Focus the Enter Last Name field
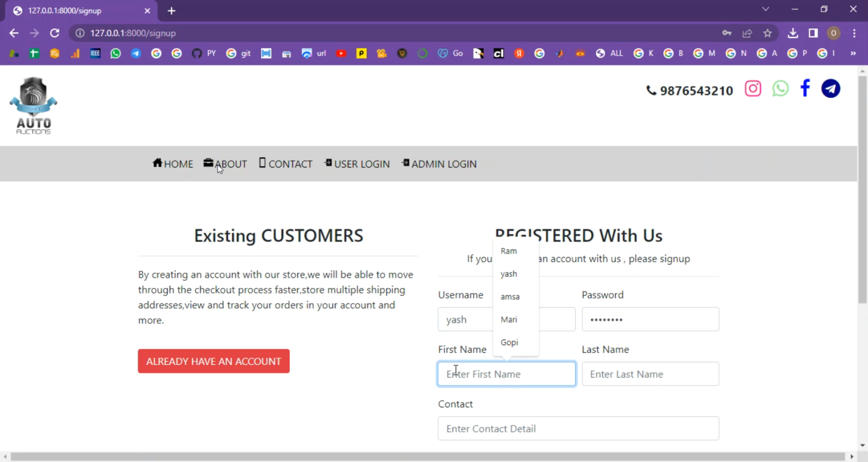 [650, 374]
